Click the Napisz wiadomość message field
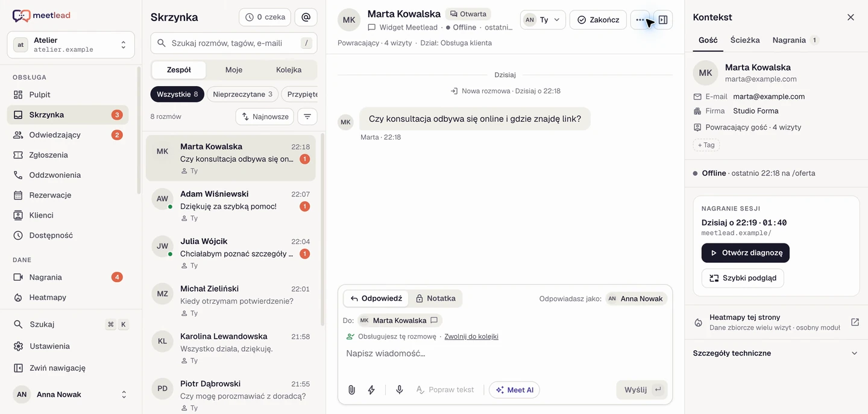The image size is (868, 414). click(505, 354)
